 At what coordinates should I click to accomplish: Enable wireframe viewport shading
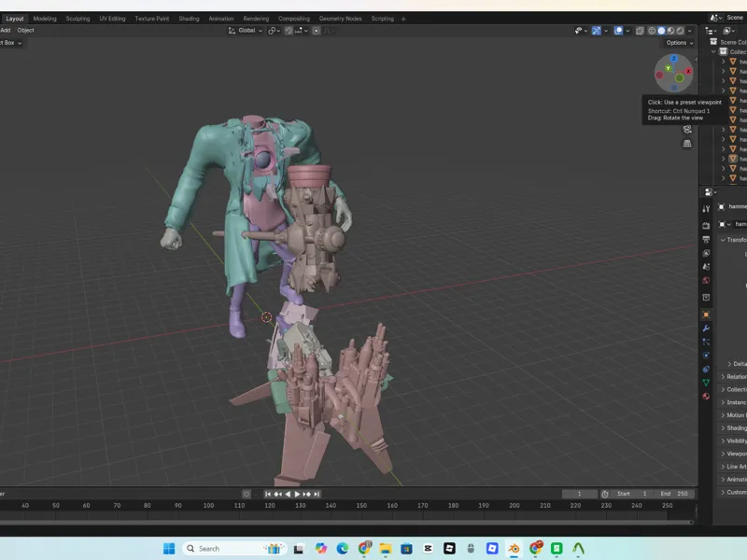coord(652,31)
